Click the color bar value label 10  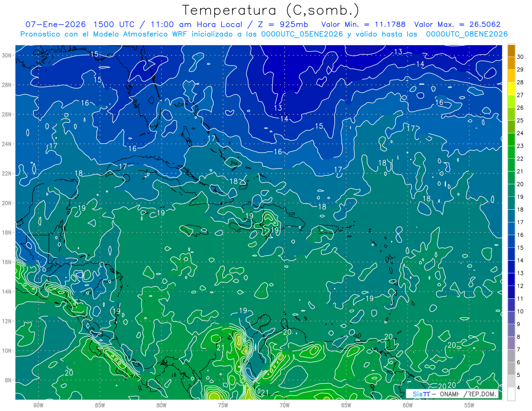click(520, 311)
